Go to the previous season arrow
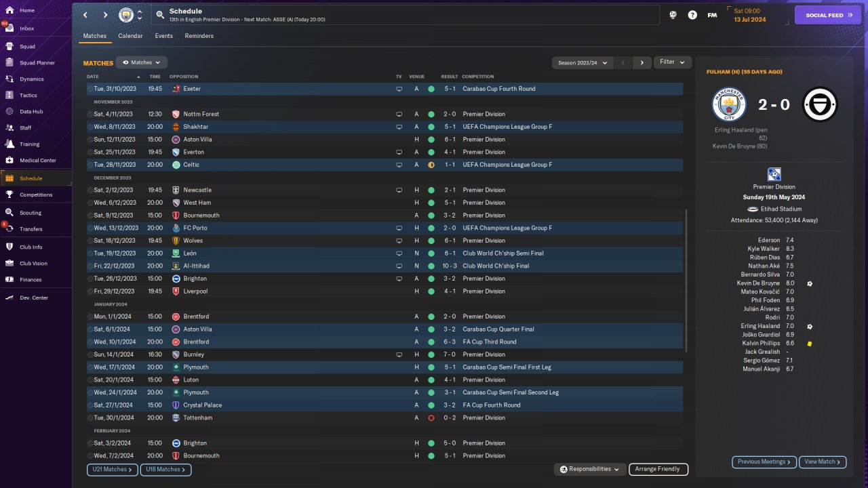Screen dimensions: 868x488 coord(623,62)
